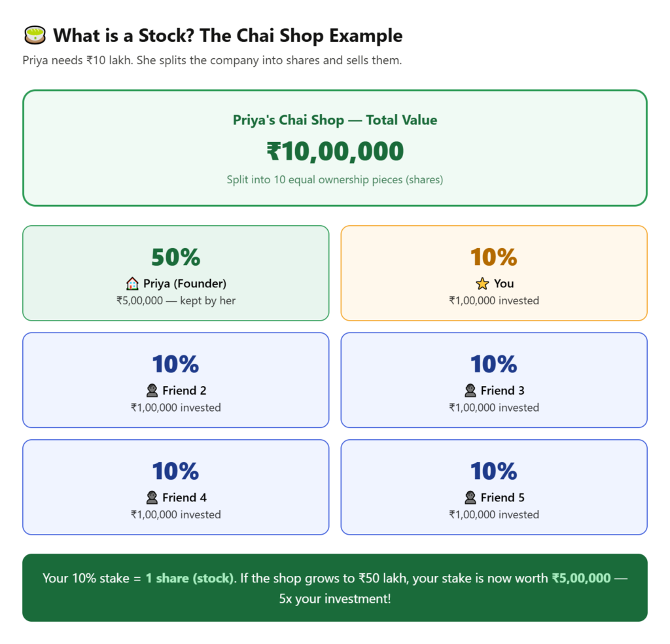Click the house icon beside Priya (Founder)
The image size is (670, 644).
[132, 283]
